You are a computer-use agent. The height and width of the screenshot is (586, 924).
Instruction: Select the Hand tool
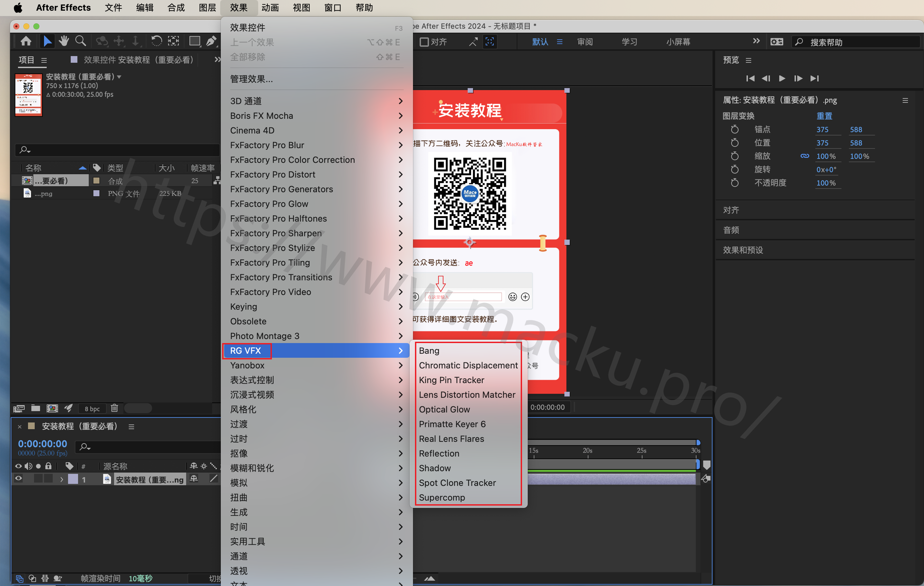pos(64,41)
